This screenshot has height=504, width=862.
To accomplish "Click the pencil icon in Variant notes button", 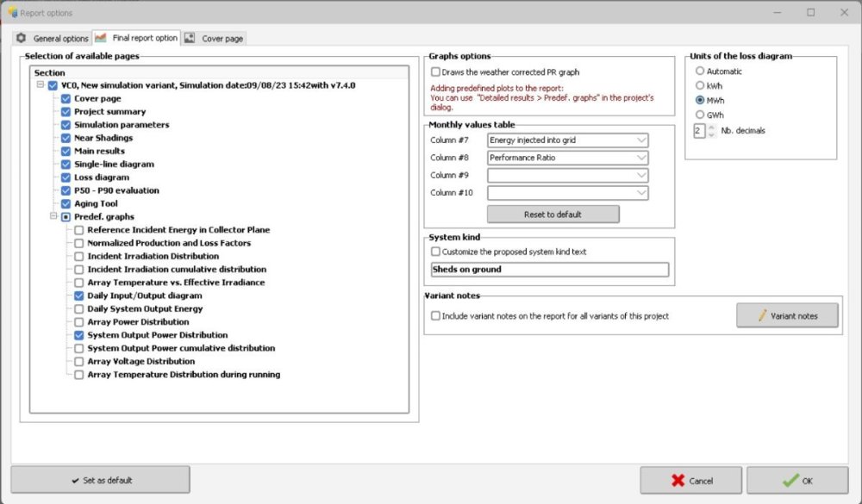I will 761,316.
